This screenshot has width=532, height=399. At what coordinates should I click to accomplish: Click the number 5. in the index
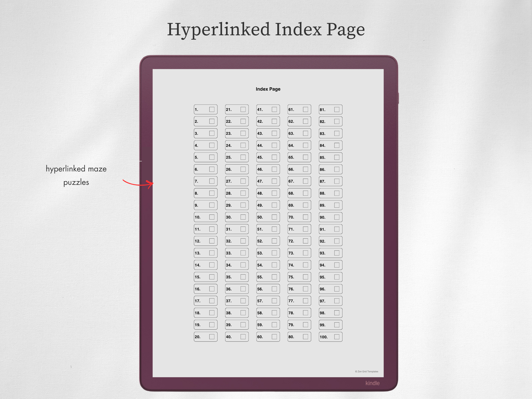coord(196,157)
